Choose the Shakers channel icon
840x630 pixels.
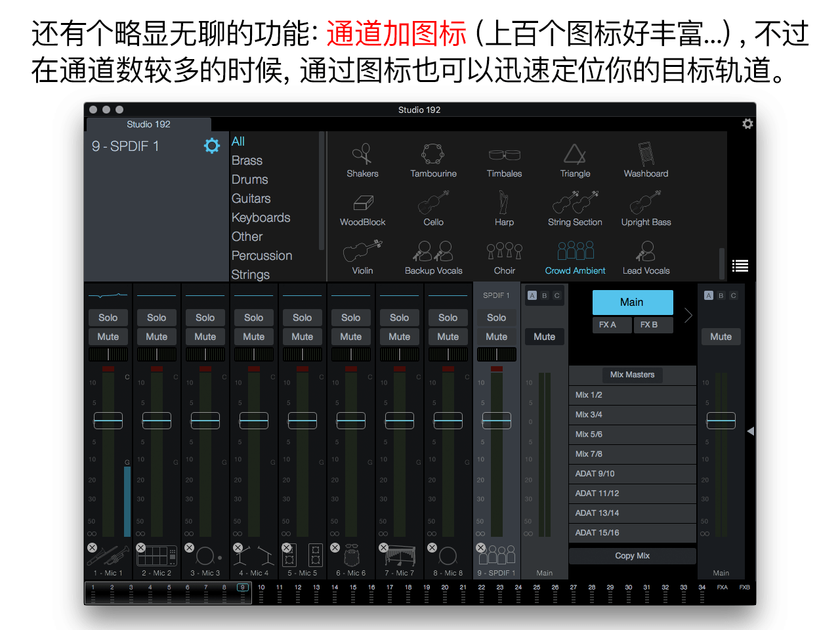[362, 161]
